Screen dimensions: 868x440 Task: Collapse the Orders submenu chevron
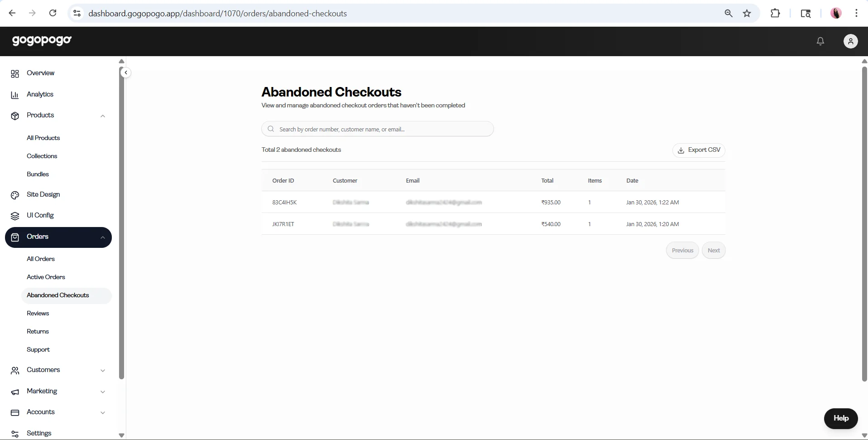(x=103, y=237)
